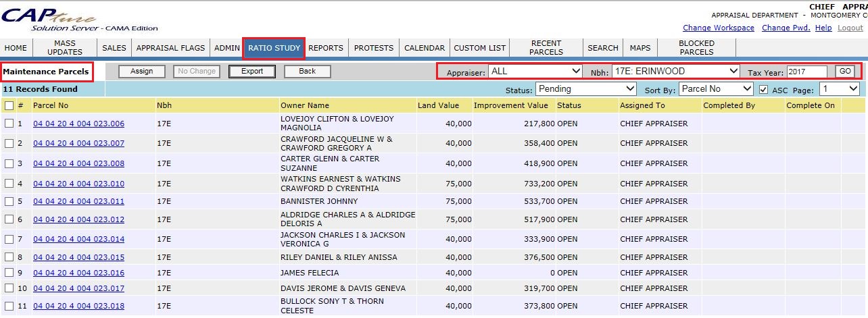This screenshot has width=868, height=318.
Task: Open the Appraiser dropdown
Action: tap(535, 71)
